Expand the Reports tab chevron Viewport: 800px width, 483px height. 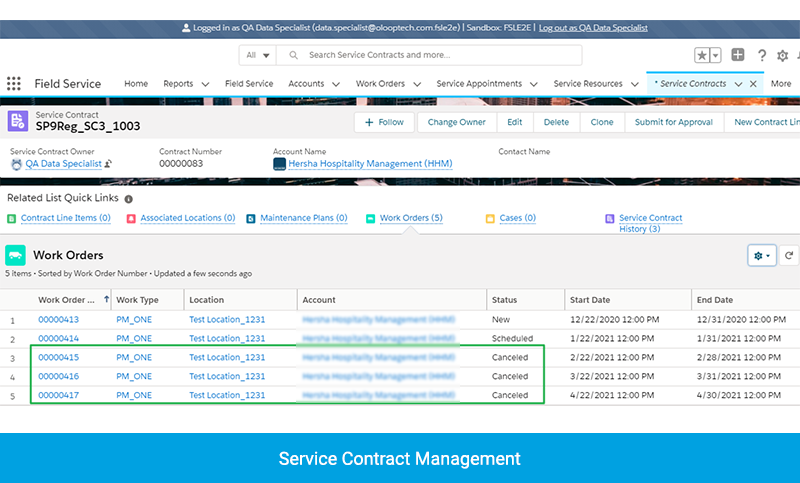click(205, 84)
